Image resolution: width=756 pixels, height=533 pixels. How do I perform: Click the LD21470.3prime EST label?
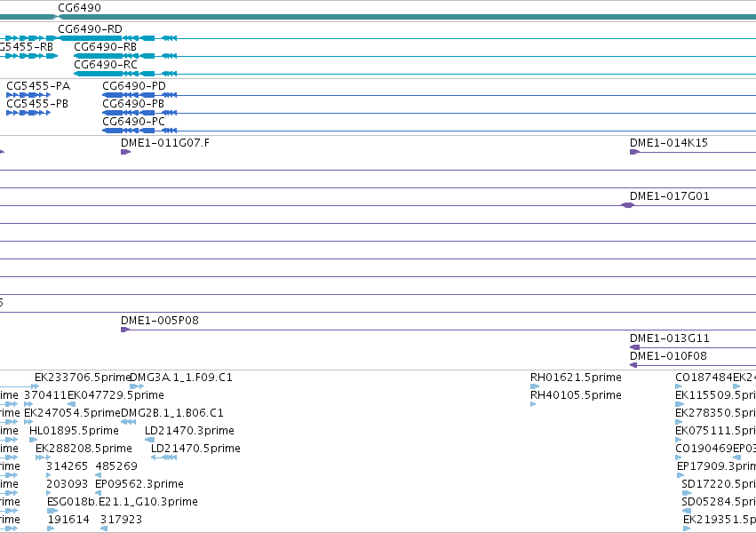click(189, 431)
